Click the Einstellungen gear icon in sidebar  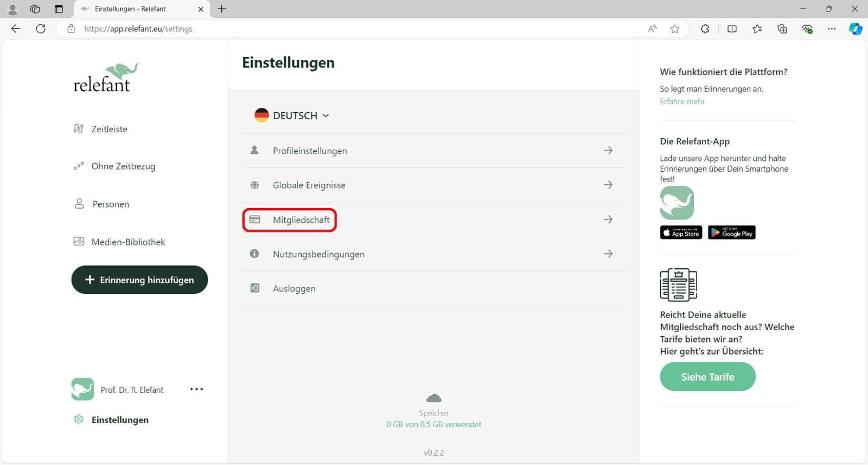[x=79, y=419]
